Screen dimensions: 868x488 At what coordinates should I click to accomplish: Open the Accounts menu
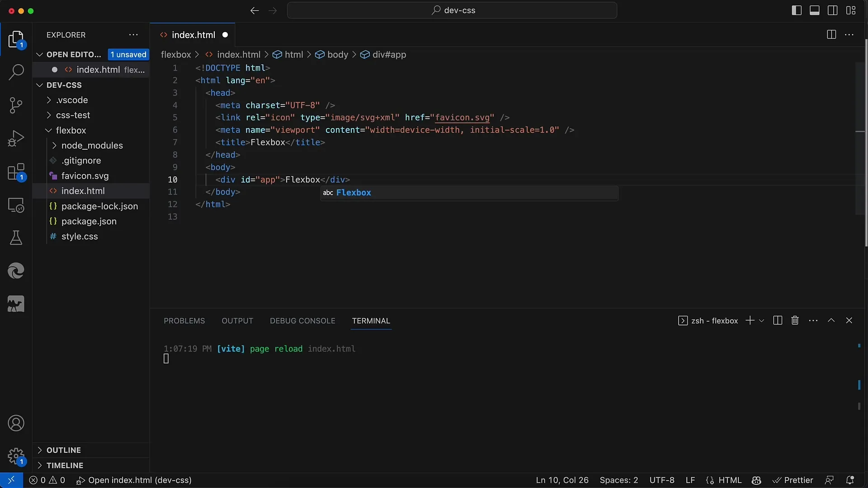pyautogui.click(x=16, y=423)
